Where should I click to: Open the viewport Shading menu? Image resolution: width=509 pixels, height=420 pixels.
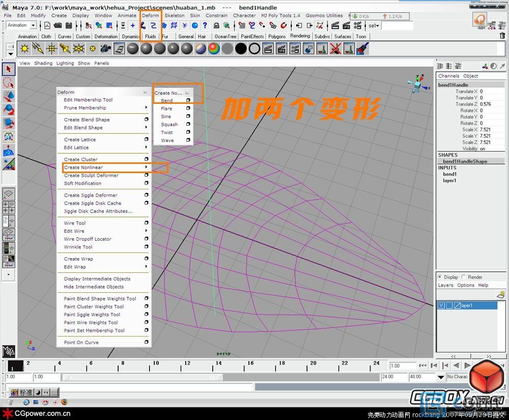tap(43, 63)
